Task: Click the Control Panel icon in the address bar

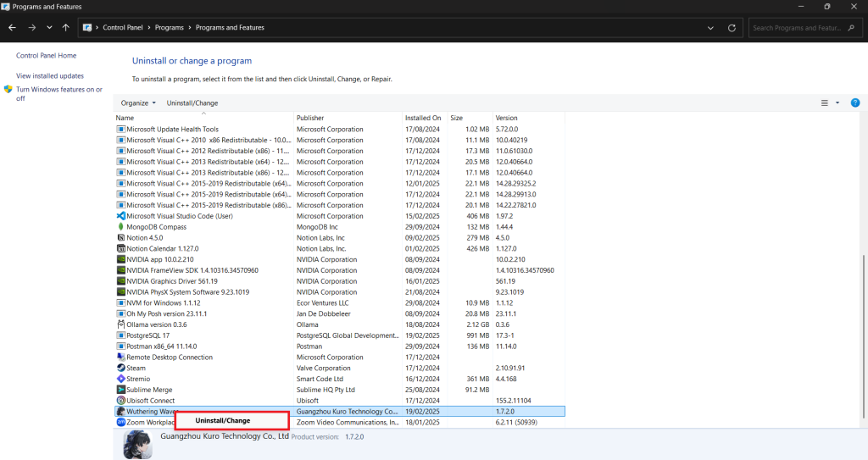Action: pyautogui.click(x=87, y=28)
